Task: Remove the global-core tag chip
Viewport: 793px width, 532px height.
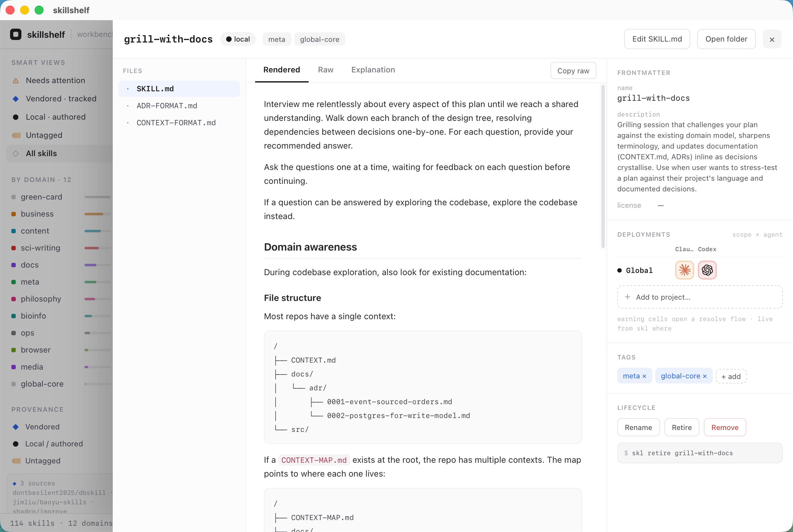Action: pos(705,376)
